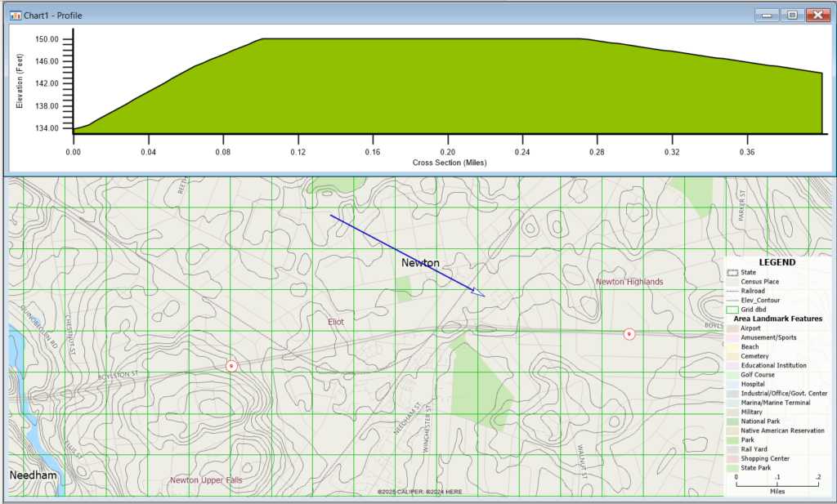Viewport: 837px width, 504px height.
Task: Click the National Park color swatch in legend
Action: point(734,421)
